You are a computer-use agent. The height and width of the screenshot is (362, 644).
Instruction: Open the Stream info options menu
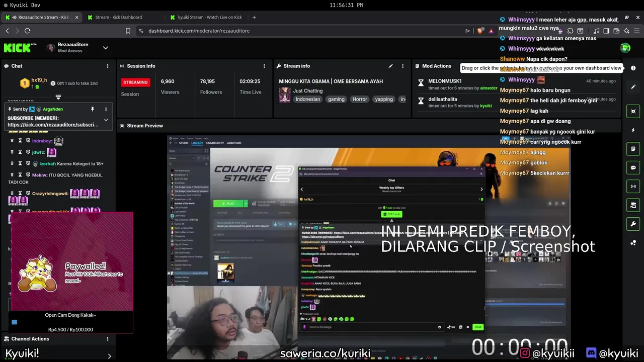click(403, 66)
